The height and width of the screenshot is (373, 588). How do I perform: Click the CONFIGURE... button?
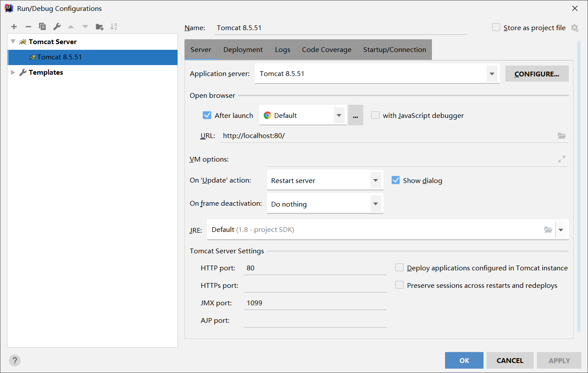[537, 74]
